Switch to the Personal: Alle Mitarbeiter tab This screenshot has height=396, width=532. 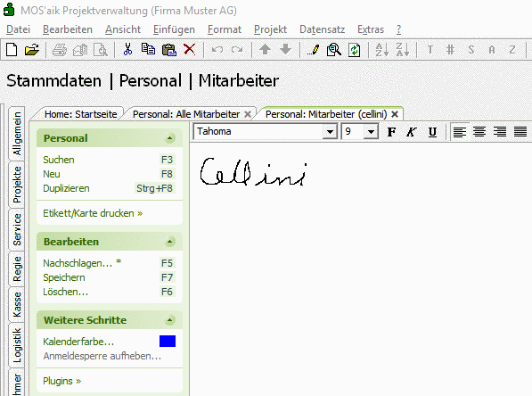(186, 114)
